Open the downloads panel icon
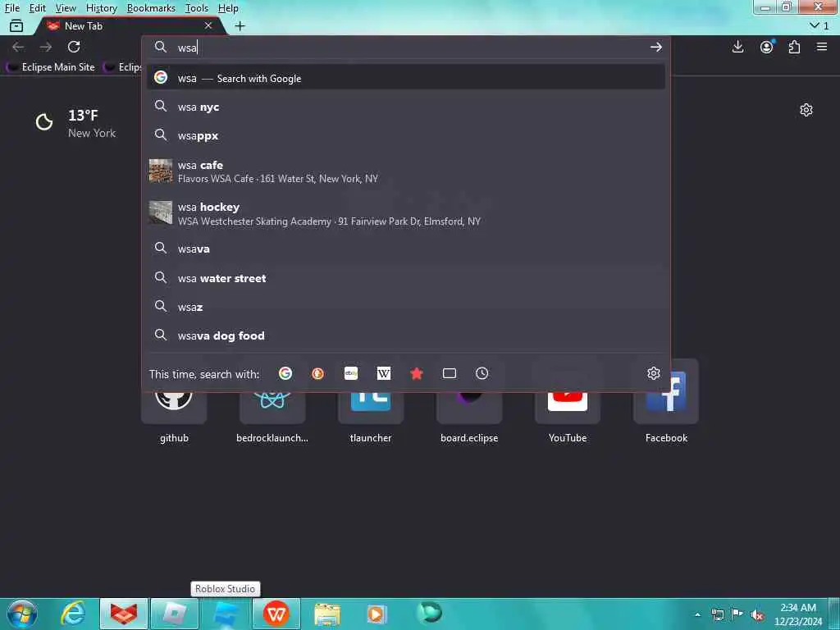 tap(737, 47)
